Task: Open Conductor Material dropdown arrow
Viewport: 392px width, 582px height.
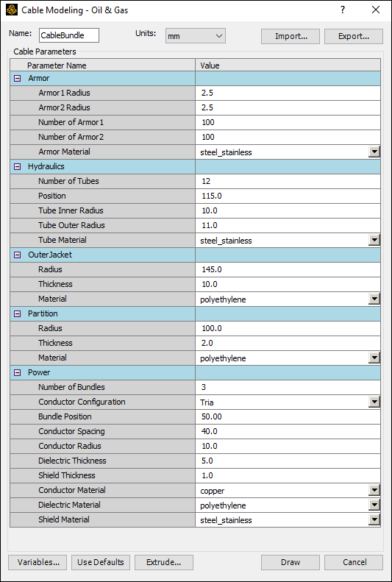Action: click(374, 490)
